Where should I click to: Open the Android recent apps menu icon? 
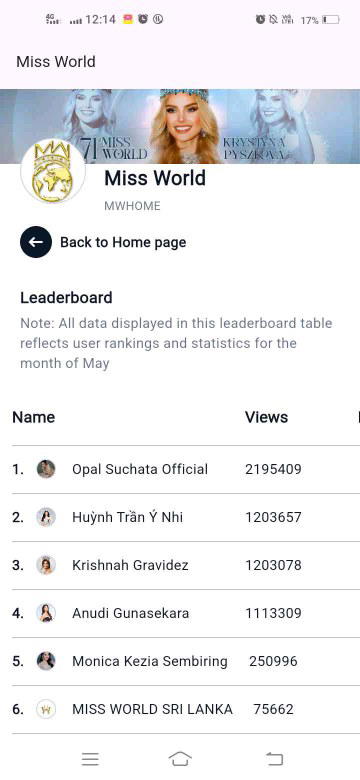90,759
